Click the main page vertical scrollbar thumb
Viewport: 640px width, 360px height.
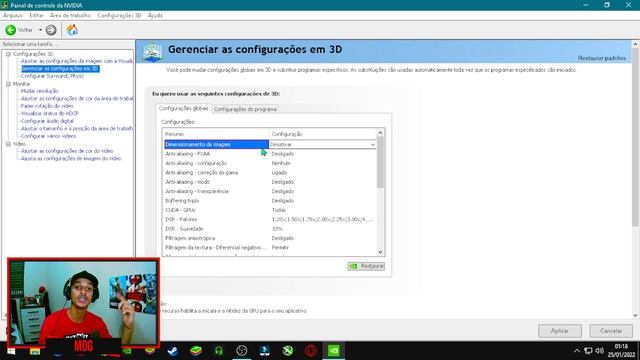(635, 137)
